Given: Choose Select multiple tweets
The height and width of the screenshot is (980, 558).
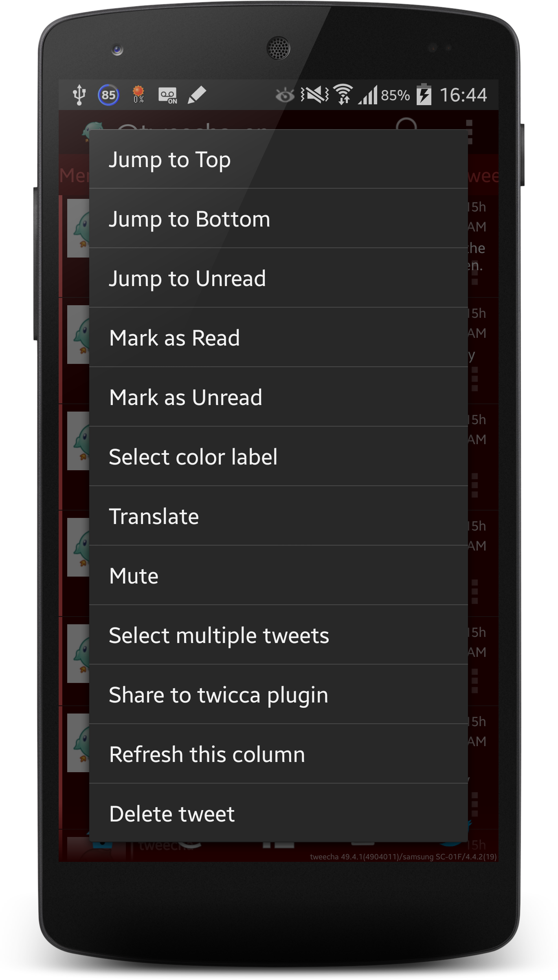Looking at the screenshot, I should pos(278,635).
